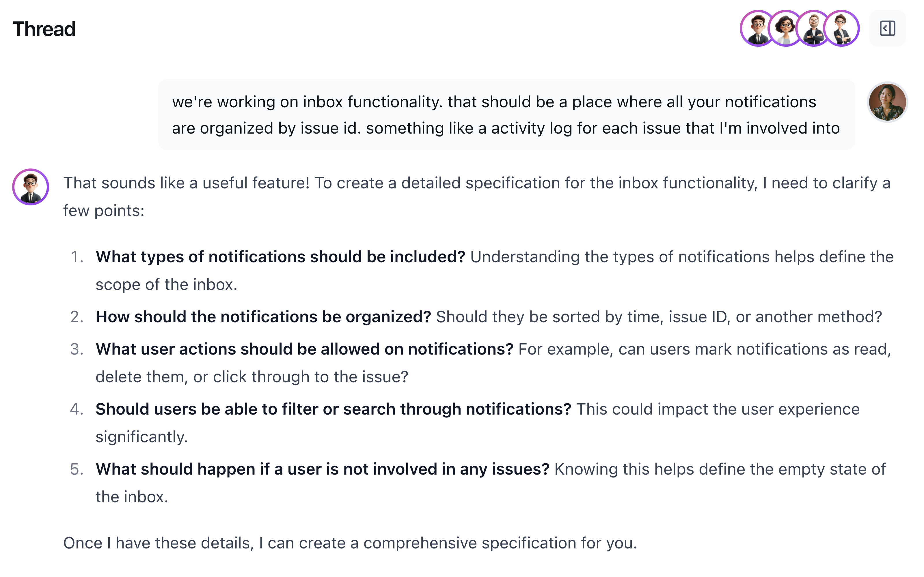The height and width of the screenshot is (577, 924).
Task: Click list number 3 marker
Action: (77, 349)
